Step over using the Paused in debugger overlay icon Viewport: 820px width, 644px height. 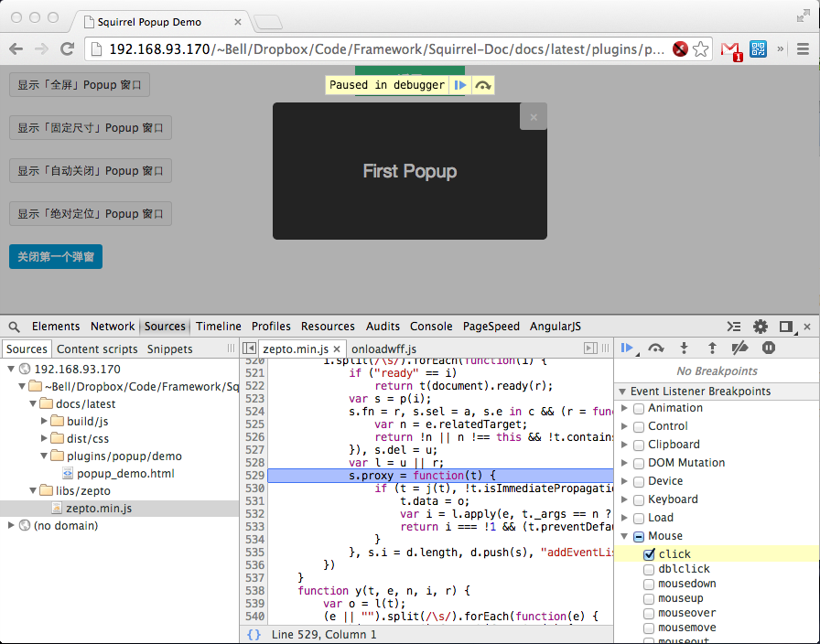coord(482,85)
